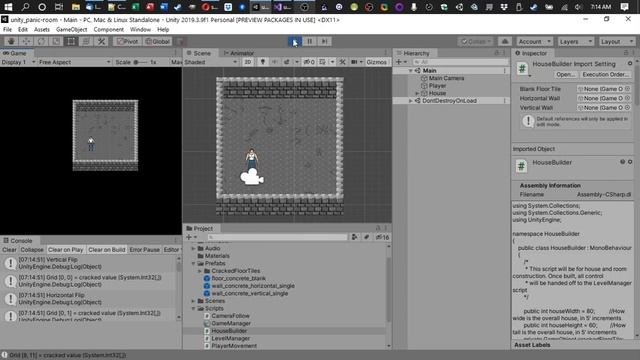This screenshot has height=360, width=640.
Task: Select the Rotate tool
Action: 41,41
